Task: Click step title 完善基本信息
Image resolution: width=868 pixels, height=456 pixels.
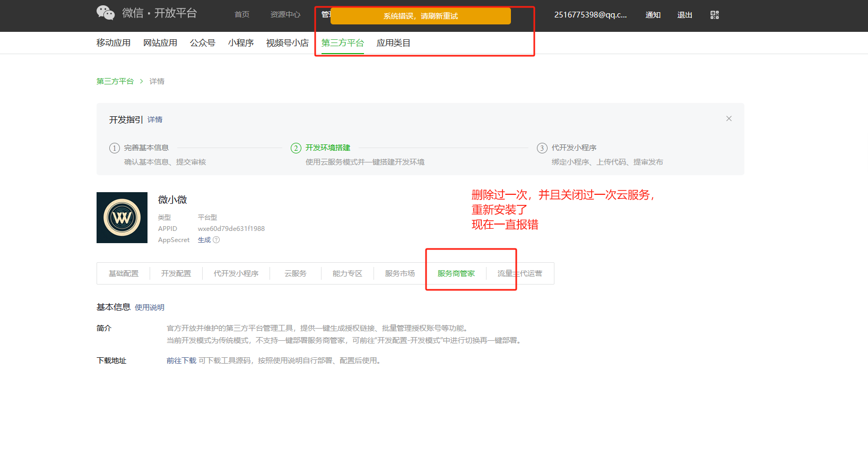Action: pyautogui.click(x=146, y=148)
